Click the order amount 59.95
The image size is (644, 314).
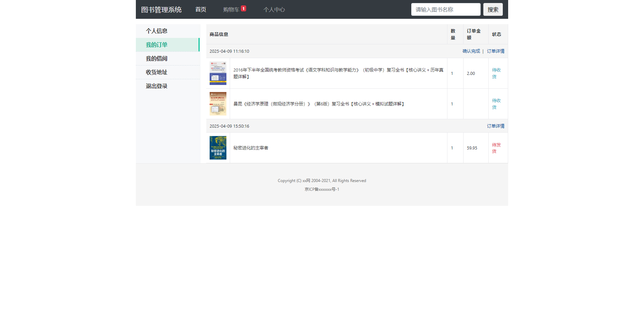pos(472,148)
